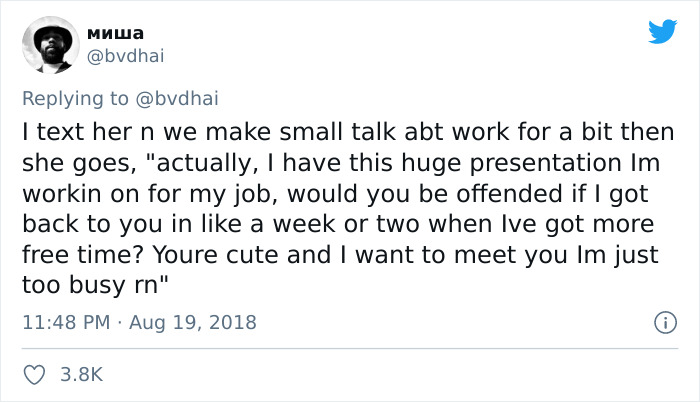The width and height of the screenshot is (700, 402).
Task: Click the Twitter bird logo
Action: click(662, 32)
